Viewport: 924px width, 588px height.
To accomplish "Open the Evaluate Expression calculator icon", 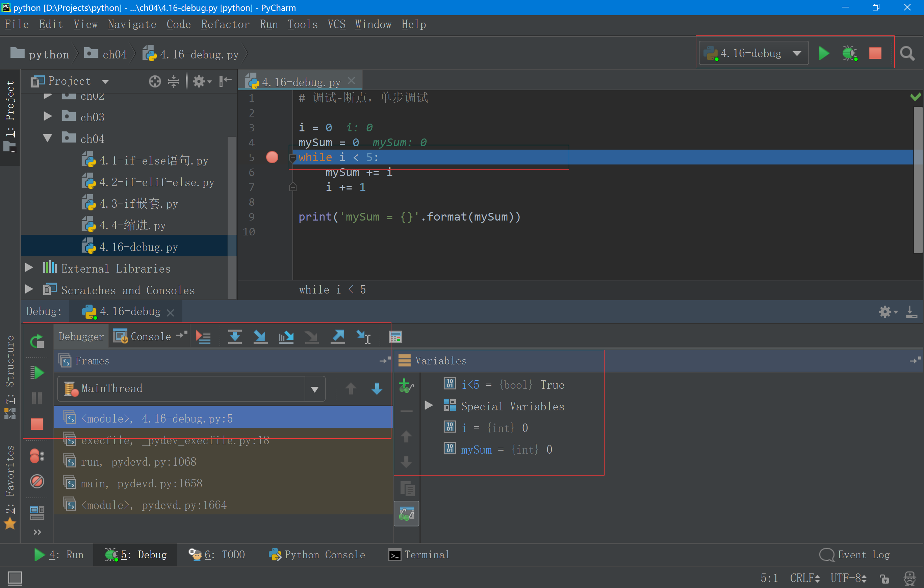I will (x=395, y=337).
